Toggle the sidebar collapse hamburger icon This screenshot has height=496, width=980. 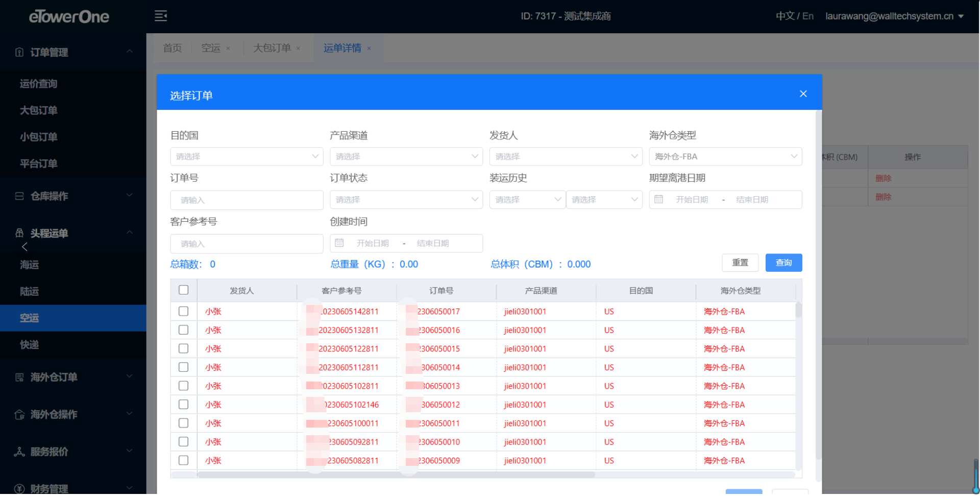[161, 16]
